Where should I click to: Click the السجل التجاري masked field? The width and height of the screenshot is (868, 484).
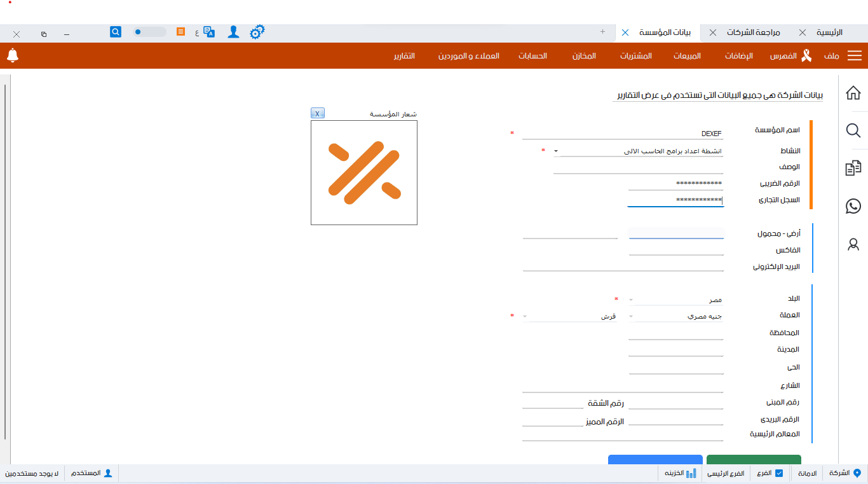coord(675,200)
